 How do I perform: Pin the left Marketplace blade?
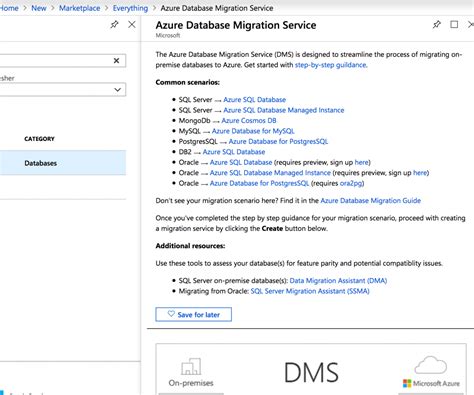tap(114, 24)
